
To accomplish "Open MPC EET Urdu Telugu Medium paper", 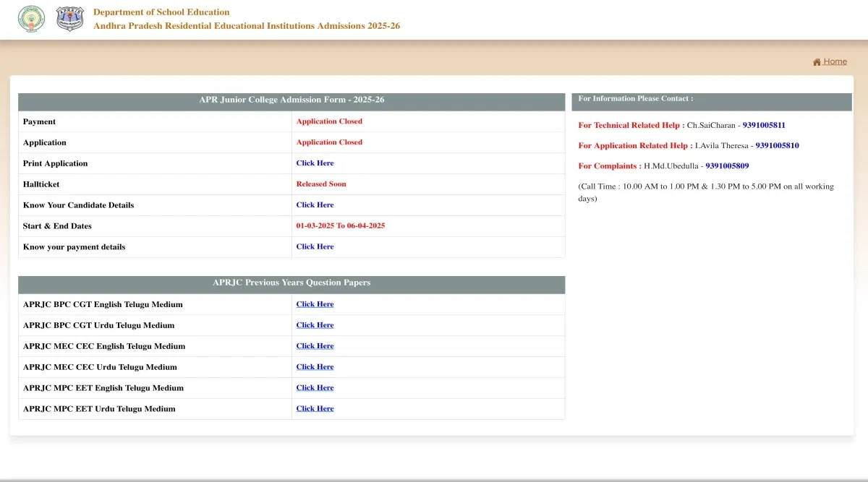I will coord(315,409).
